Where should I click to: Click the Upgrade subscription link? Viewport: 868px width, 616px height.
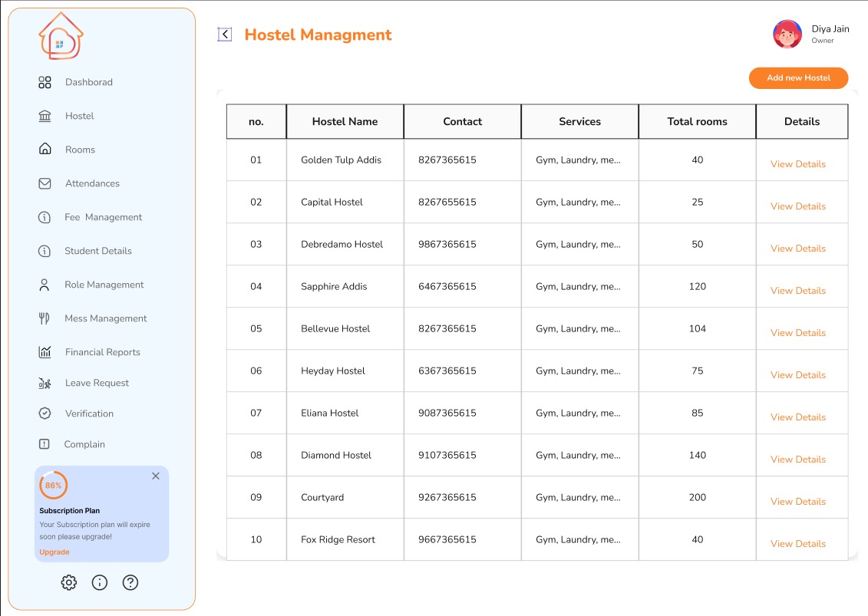point(54,552)
